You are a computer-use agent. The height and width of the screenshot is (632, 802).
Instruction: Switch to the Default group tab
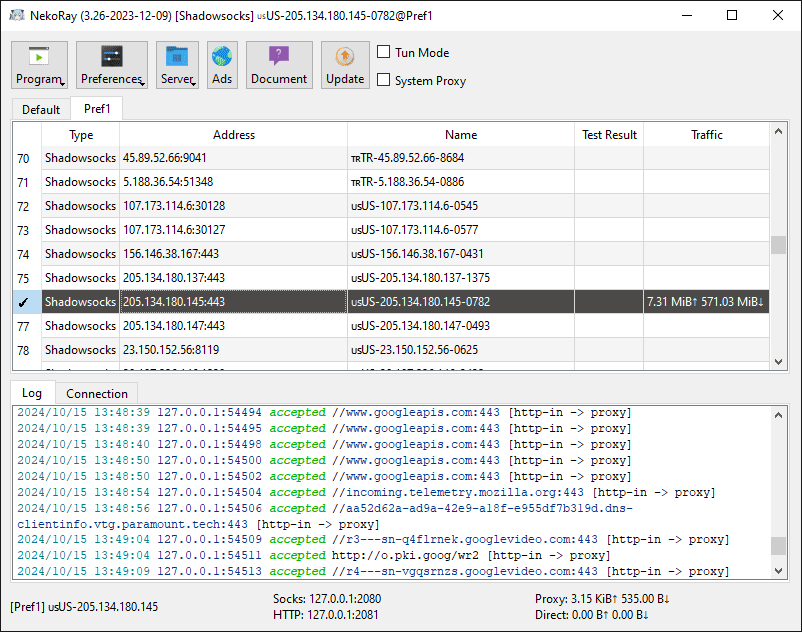(x=41, y=109)
